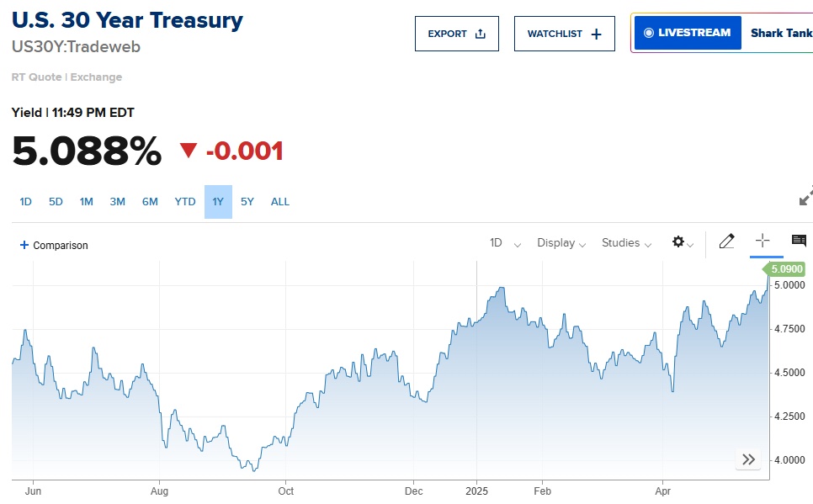
Task: Open the Studies dropdown menu
Action: point(626,242)
